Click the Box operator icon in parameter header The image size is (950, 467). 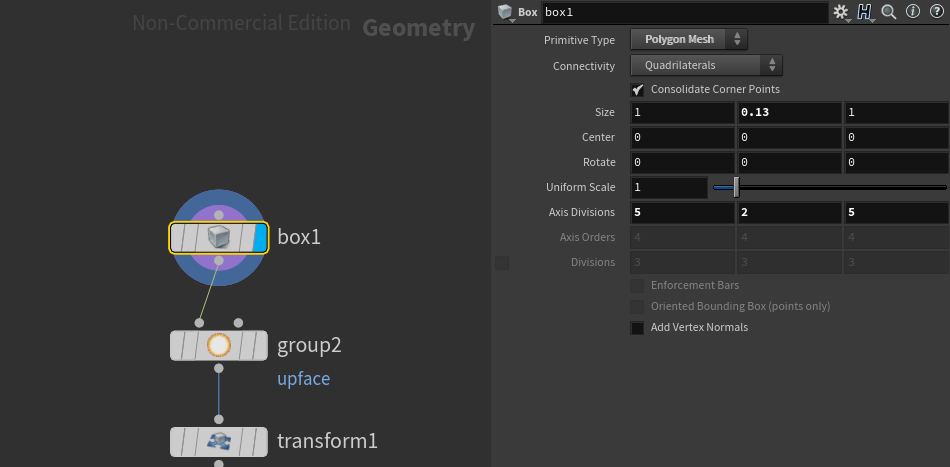pos(506,12)
